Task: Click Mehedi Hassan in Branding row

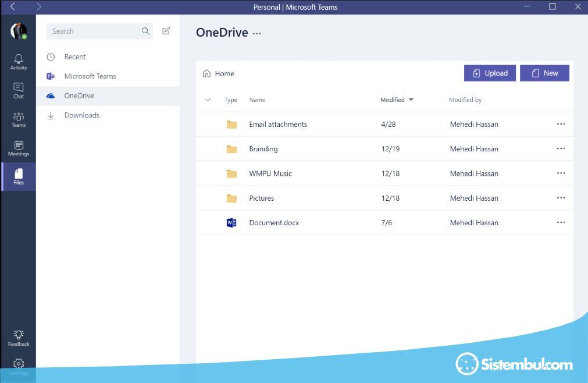Action: 474,149
